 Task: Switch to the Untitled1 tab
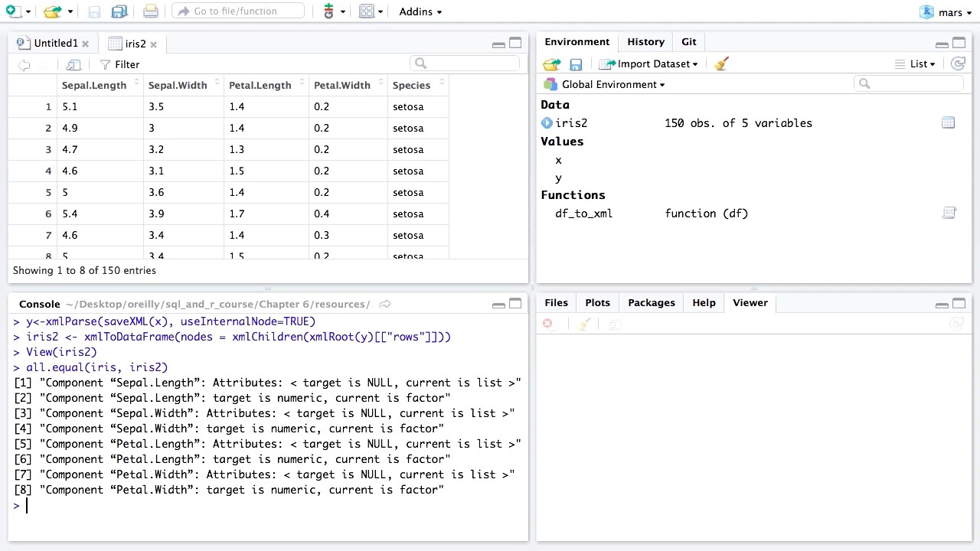point(56,44)
